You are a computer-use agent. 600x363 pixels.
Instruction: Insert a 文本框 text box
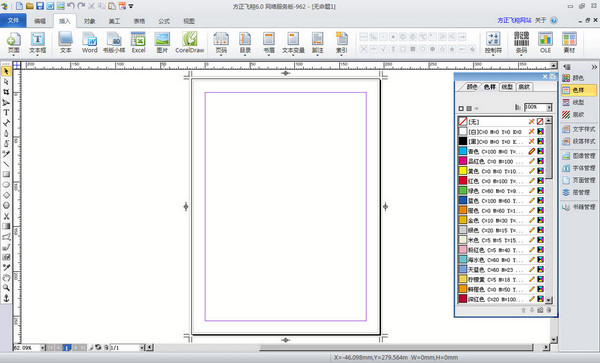pos(38,42)
